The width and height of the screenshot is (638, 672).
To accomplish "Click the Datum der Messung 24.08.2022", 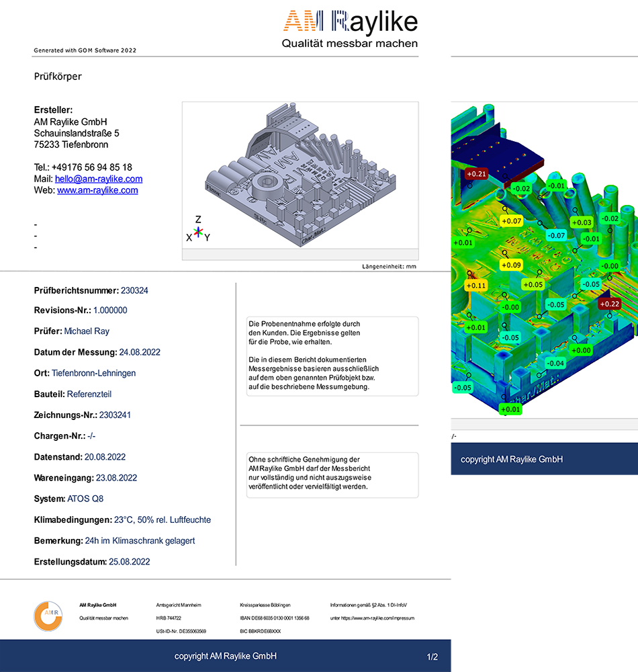I will pyautogui.click(x=140, y=352).
